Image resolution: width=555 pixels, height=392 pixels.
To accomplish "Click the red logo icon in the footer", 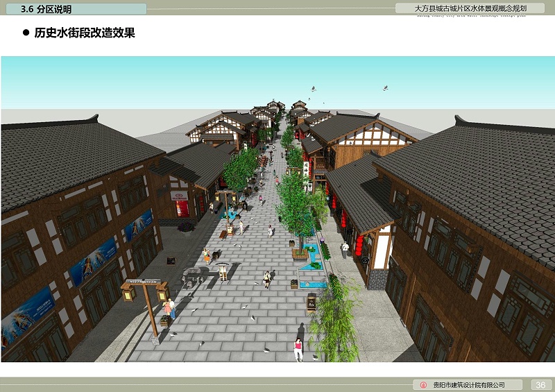I will tap(423, 385).
